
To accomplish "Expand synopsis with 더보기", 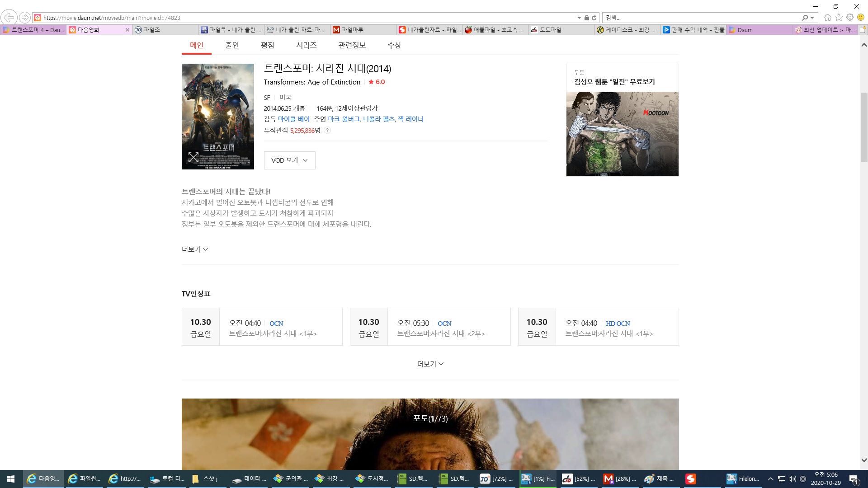I will pos(195,249).
